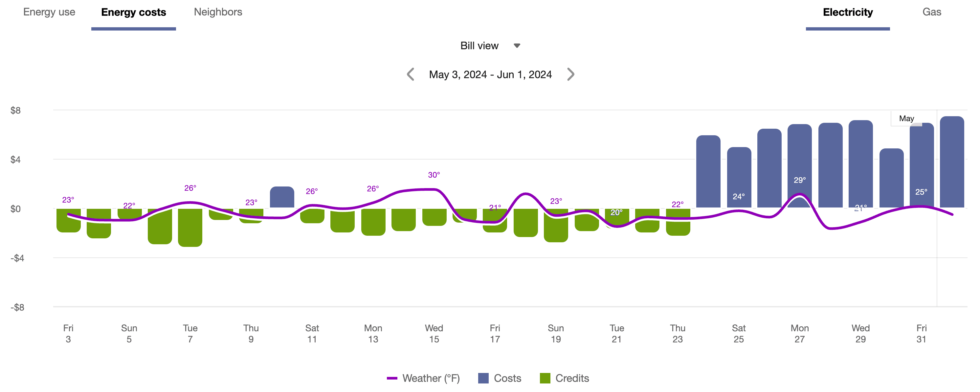Select the Gas tab
Screen dimensions: 980x392
(932, 12)
